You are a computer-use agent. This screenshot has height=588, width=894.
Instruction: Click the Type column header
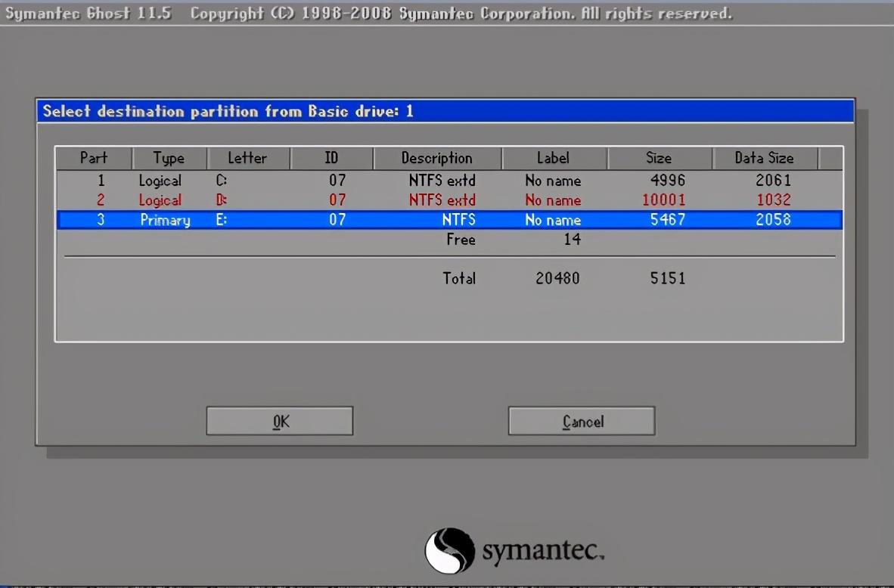tap(169, 158)
